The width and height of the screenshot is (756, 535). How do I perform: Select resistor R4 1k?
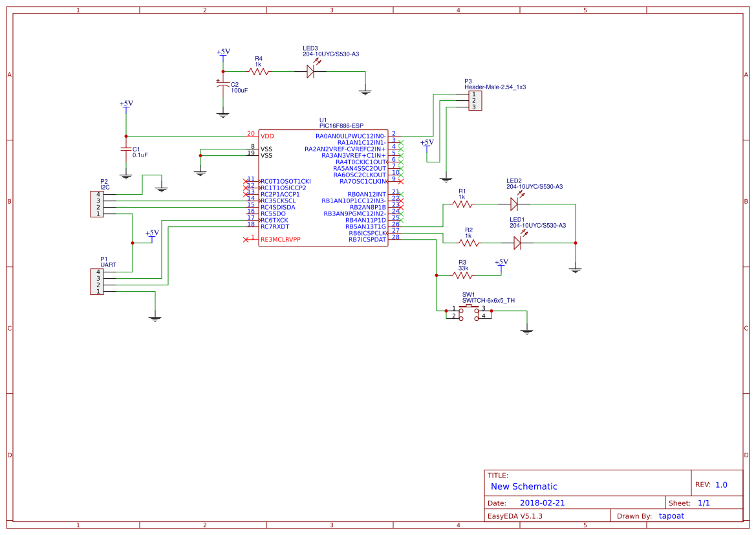click(x=258, y=72)
